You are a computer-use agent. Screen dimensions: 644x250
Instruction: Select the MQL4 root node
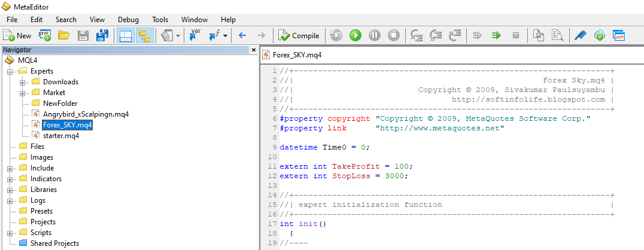coord(28,60)
